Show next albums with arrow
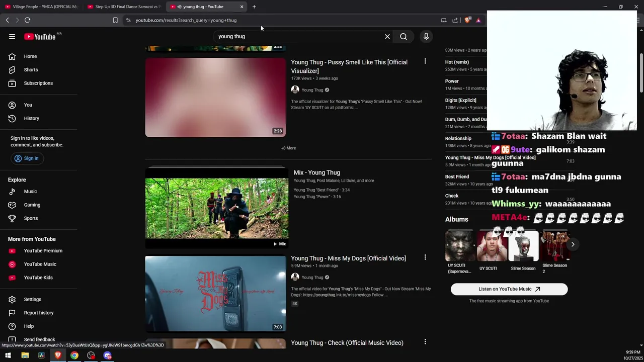644x362 pixels. coord(573,244)
